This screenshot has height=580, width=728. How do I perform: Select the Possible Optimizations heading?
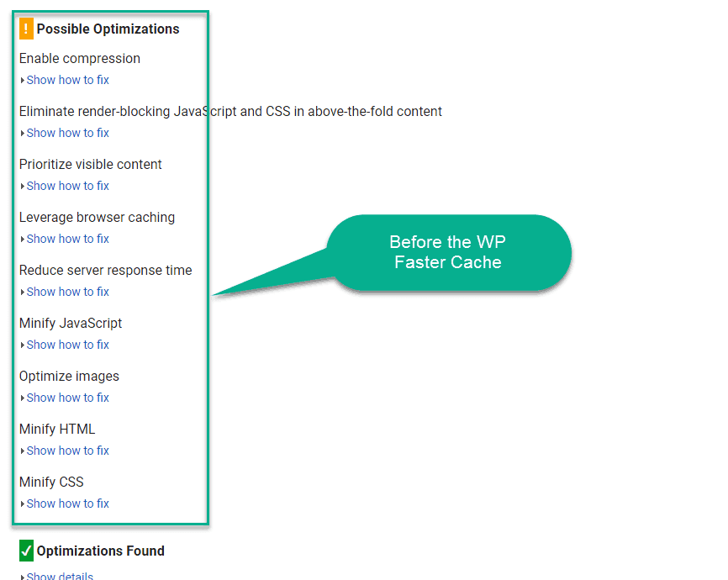[x=108, y=29]
